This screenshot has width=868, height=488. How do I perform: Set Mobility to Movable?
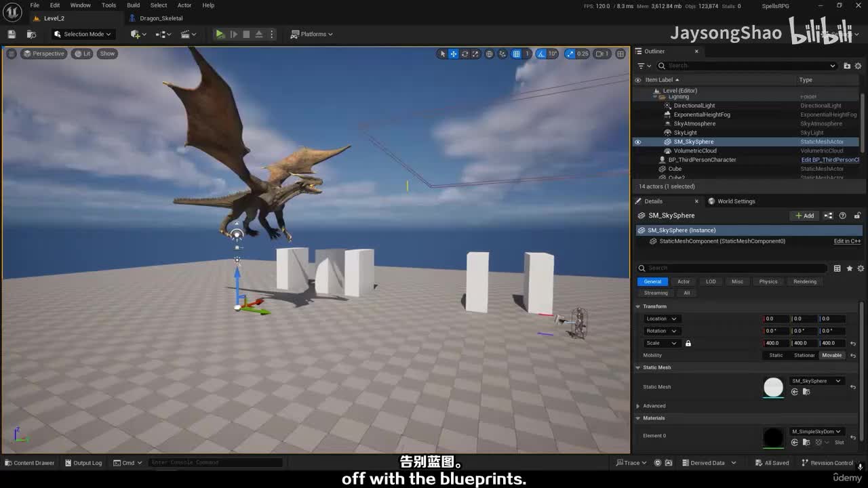(831, 355)
